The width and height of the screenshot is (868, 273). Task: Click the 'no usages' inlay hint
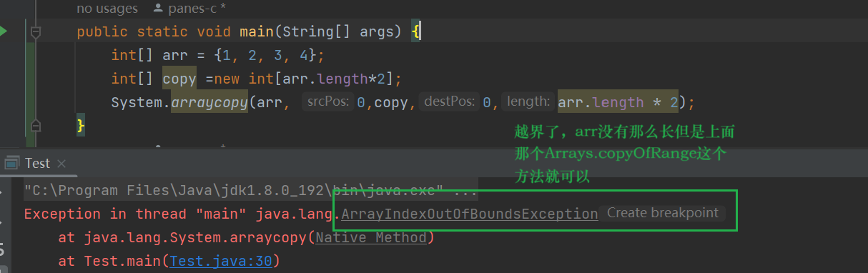107,9
